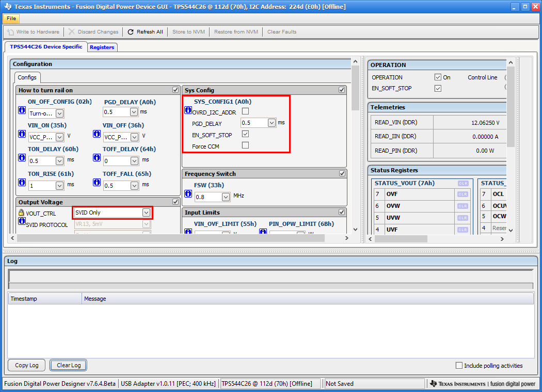This screenshot has width=542, height=392.
Task: Uncheck the OPERATION On checkbox
Action: 438,77
